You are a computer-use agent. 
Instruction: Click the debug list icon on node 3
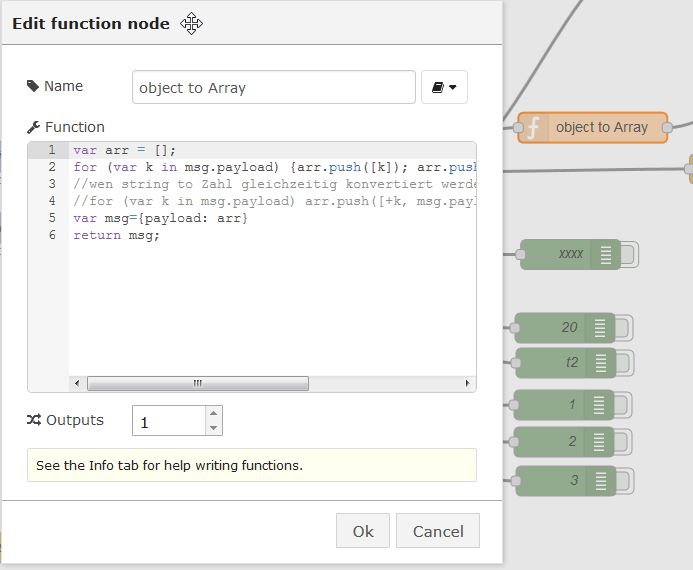click(600, 480)
